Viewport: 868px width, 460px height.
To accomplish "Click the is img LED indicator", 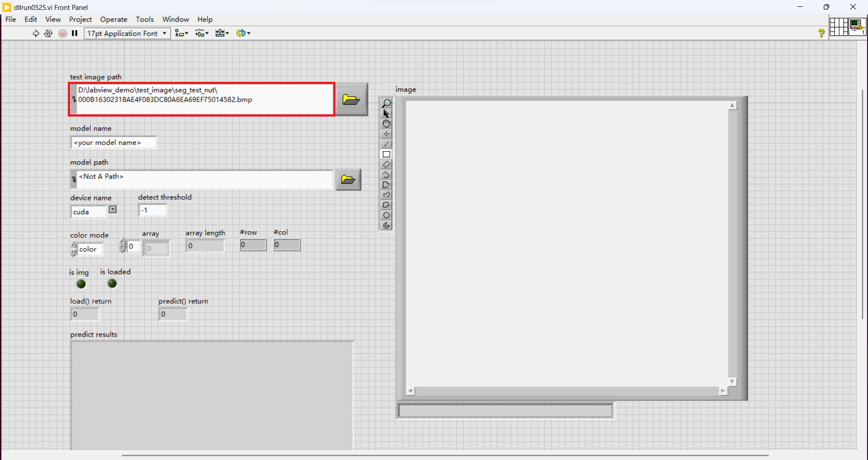I will 81,284.
